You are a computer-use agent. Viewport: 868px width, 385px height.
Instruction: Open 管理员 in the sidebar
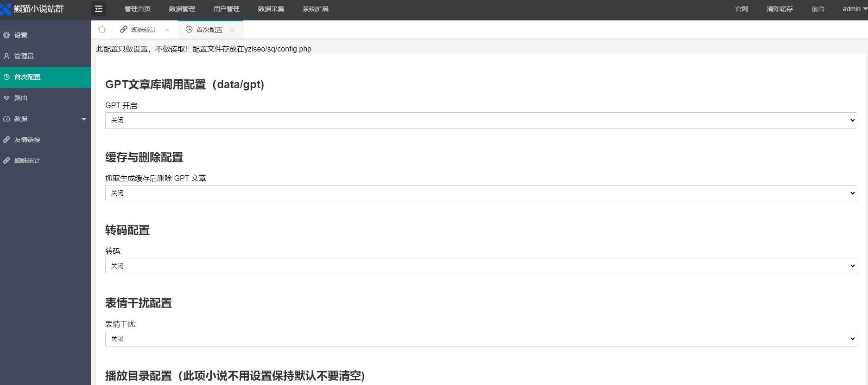tap(45, 56)
